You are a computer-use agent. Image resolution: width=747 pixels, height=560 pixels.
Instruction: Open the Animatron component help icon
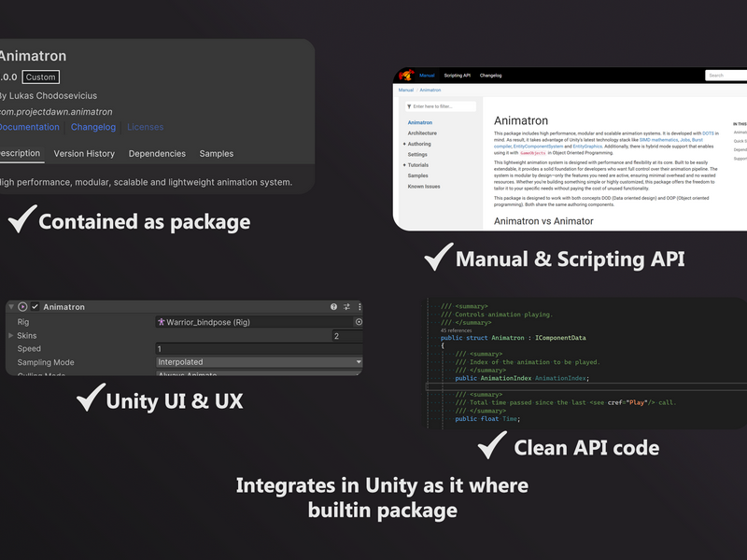click(333, 307)
